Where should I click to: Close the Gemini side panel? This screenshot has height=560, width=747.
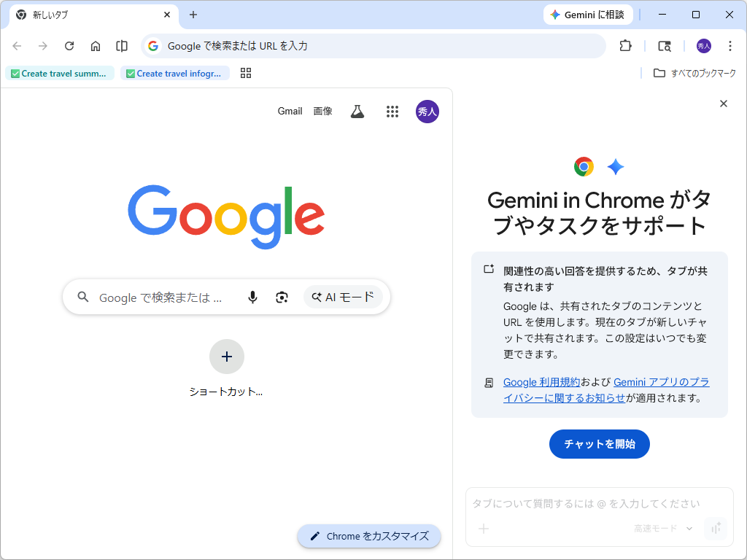click(x=723, y=104)
